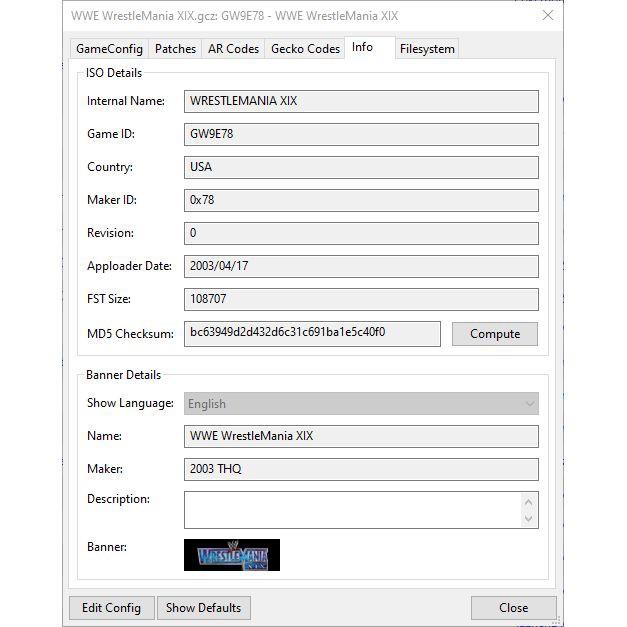The height and width of the screenshot is (627, 627).
Task: Switch to the GameConfig tab
Action: tap(109, 49)
